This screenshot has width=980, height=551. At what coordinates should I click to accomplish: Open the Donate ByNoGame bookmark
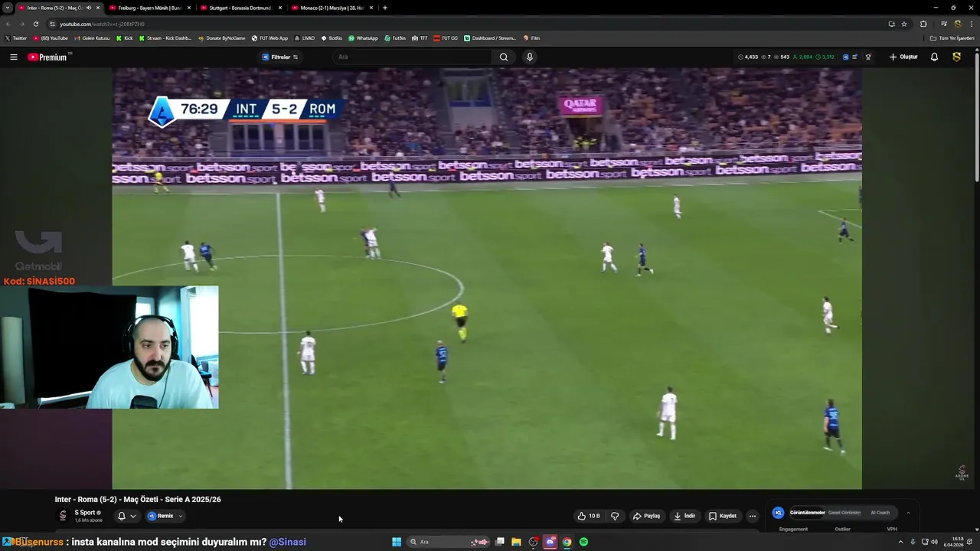222,38
